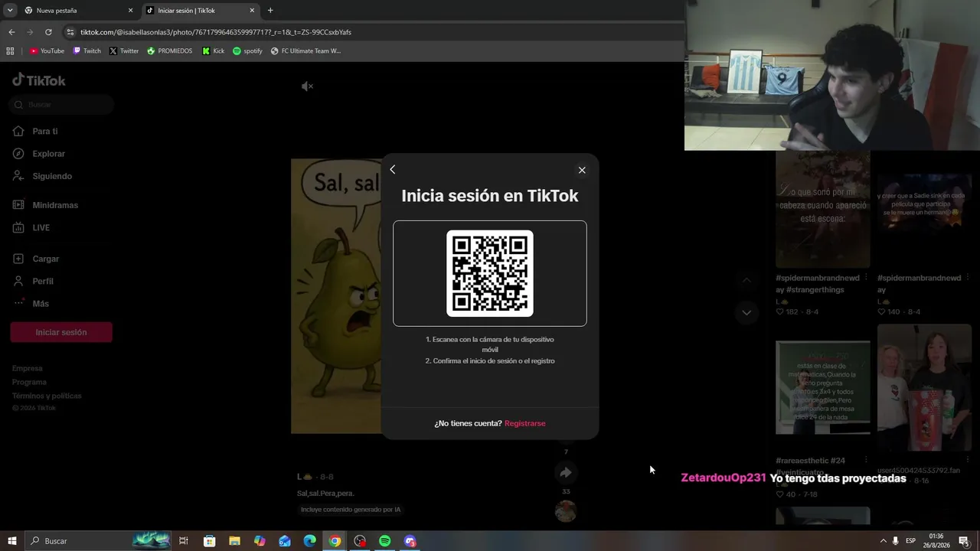This screenshot has width=980, height=551.
Task: Open Microsoft Edge from the taskbar
Action: pos(309,541)
